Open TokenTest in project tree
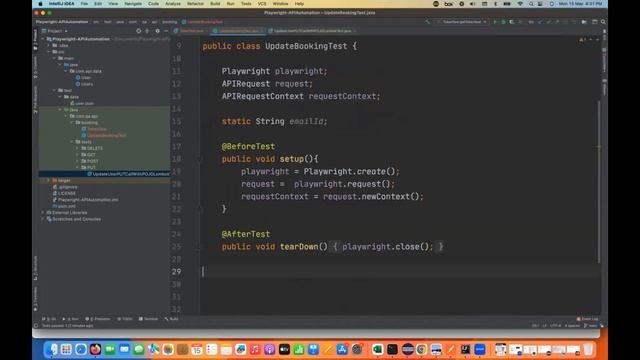The image size is (640, 360). click(94, 129)
